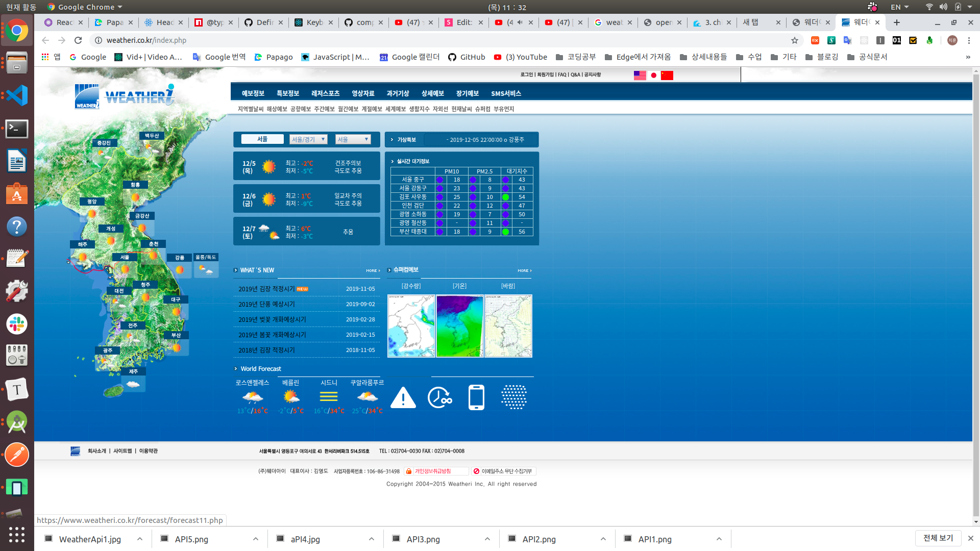Open the 예보정보 menu
The width and height of the screenshot is (980, 551).
pyautogui.click(x=253, y=93)
